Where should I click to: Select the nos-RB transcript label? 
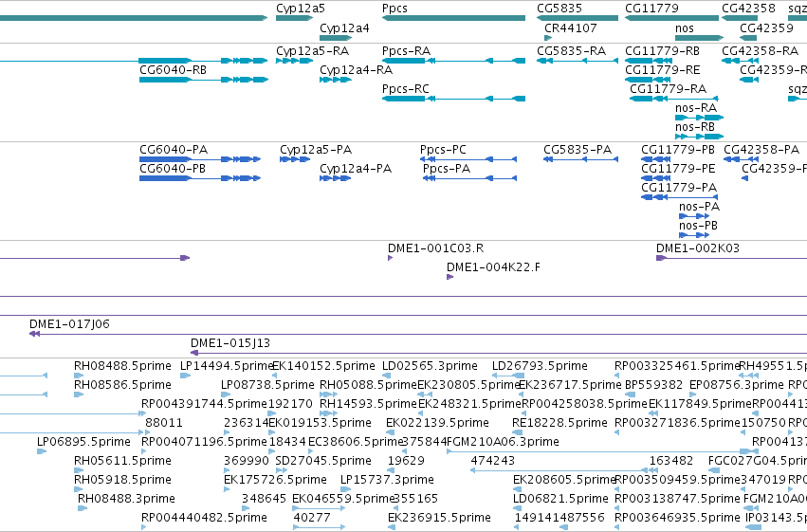pos(695,127)
